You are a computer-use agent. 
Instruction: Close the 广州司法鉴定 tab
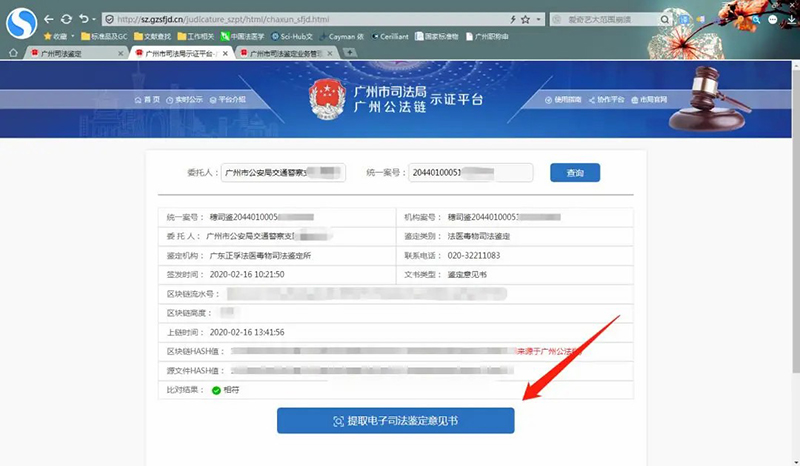pyautogui.click(x=120, y=53)
